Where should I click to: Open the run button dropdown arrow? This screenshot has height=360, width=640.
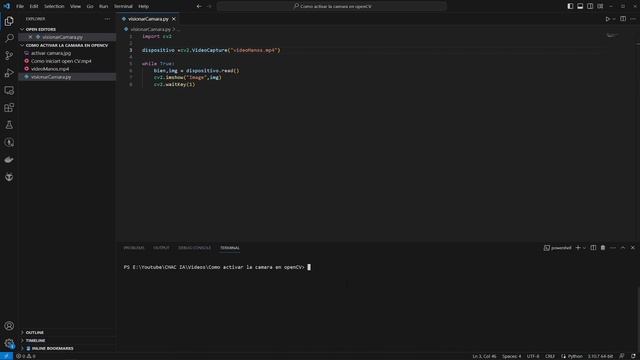pyautogui.click(x=614, y=19)
